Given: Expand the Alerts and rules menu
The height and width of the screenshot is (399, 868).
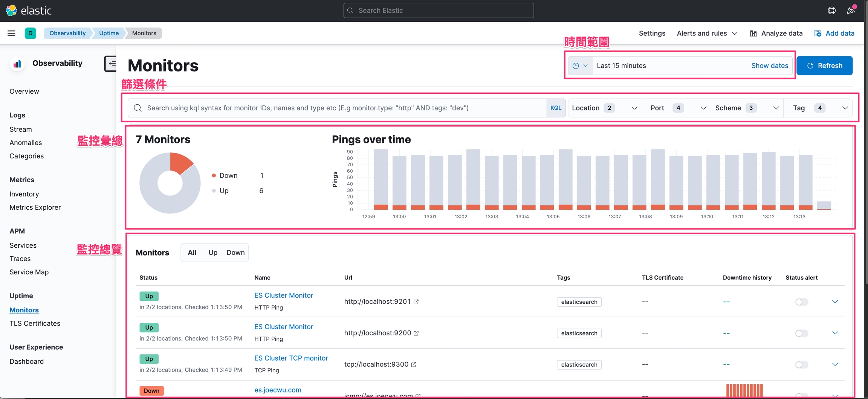Looking at the screenshot, I should tap(707, 34).
